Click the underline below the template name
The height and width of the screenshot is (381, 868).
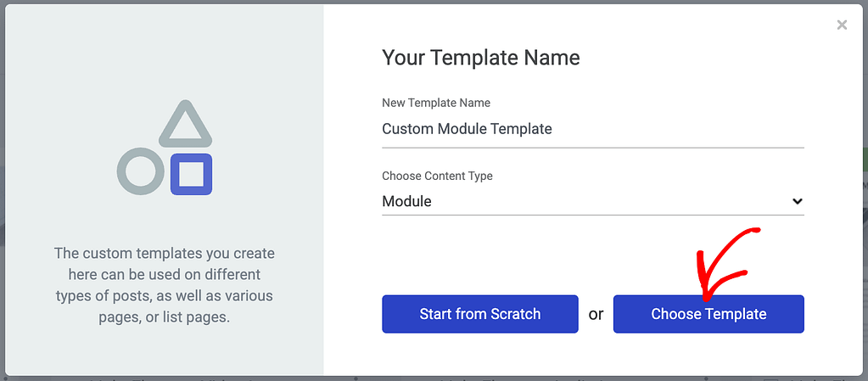[x=592, y=148]
